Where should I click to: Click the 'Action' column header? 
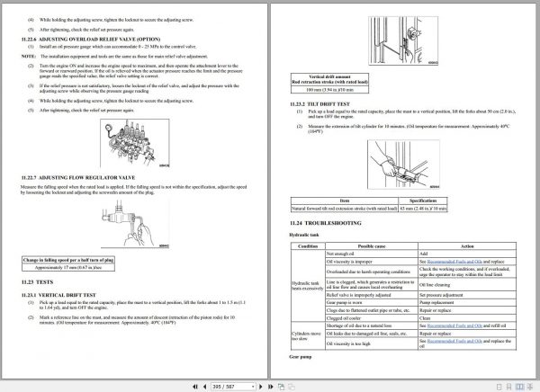[x=467, y=246]
